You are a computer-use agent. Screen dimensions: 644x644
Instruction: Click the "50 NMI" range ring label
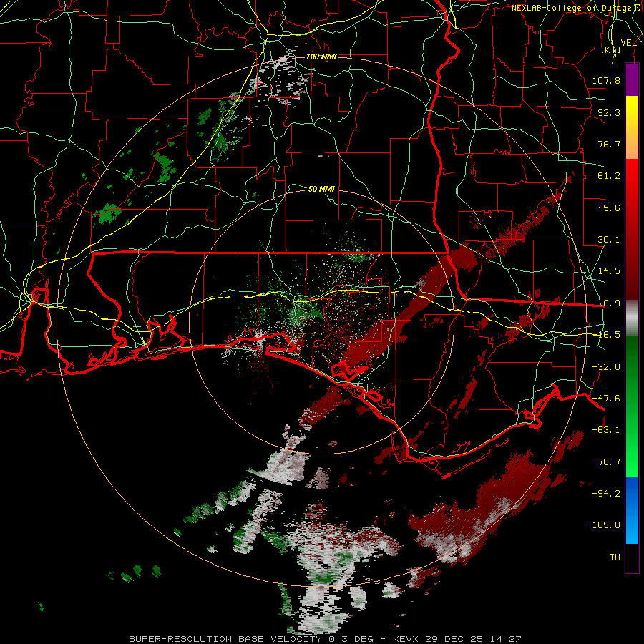(x=321, y=189)
